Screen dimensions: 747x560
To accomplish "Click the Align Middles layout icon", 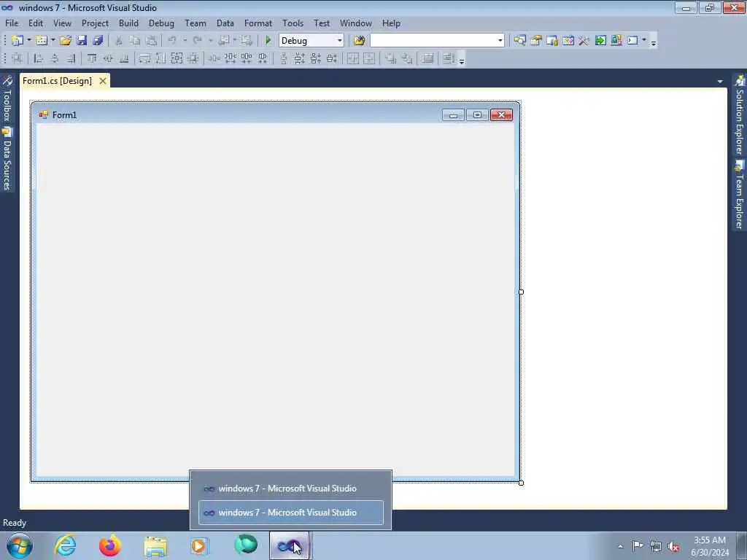I will (x=108, y=58).
